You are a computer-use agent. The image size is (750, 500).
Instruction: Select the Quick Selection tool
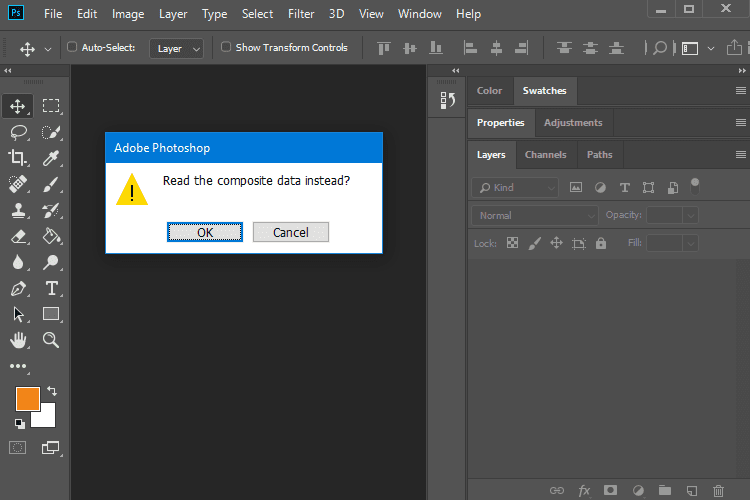click(51, 132)
